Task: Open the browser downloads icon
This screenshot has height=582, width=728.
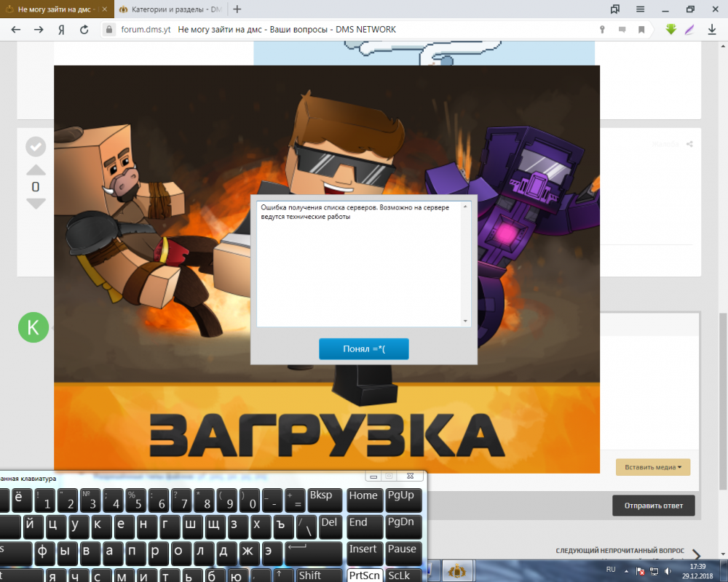Action: click(x=713, y=29)
